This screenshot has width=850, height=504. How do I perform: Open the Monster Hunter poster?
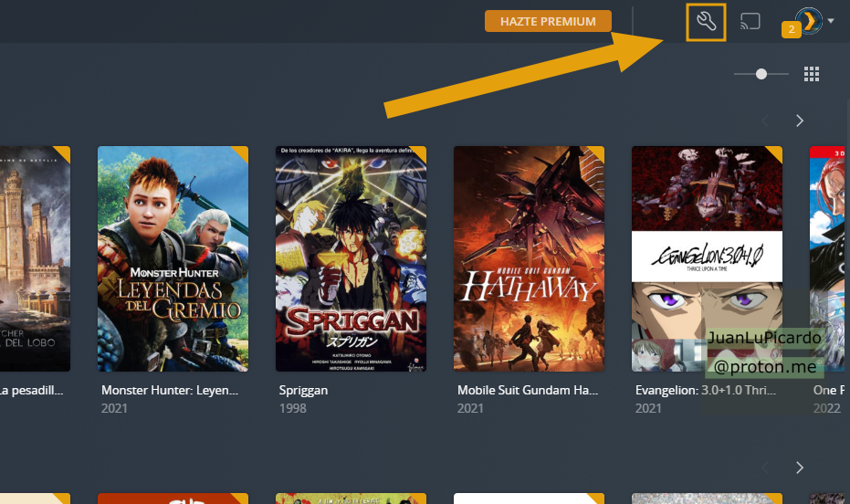[x=173, y=258]
